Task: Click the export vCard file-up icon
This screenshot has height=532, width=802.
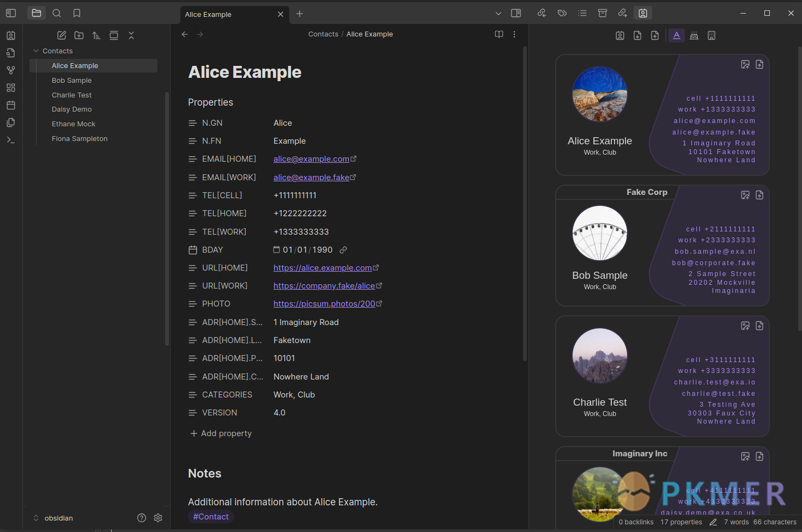Action: pos(655,35)
